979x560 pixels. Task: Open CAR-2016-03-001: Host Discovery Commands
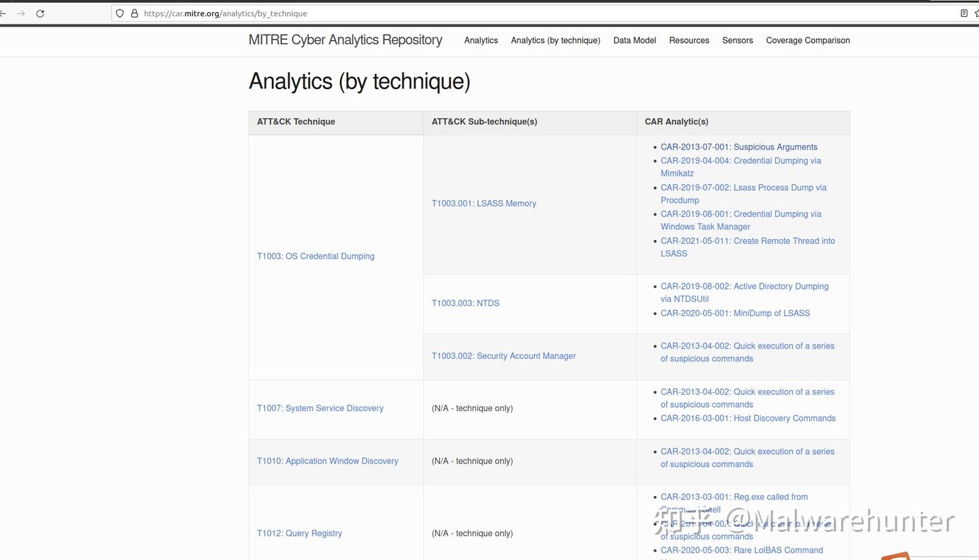click(748, 418)
